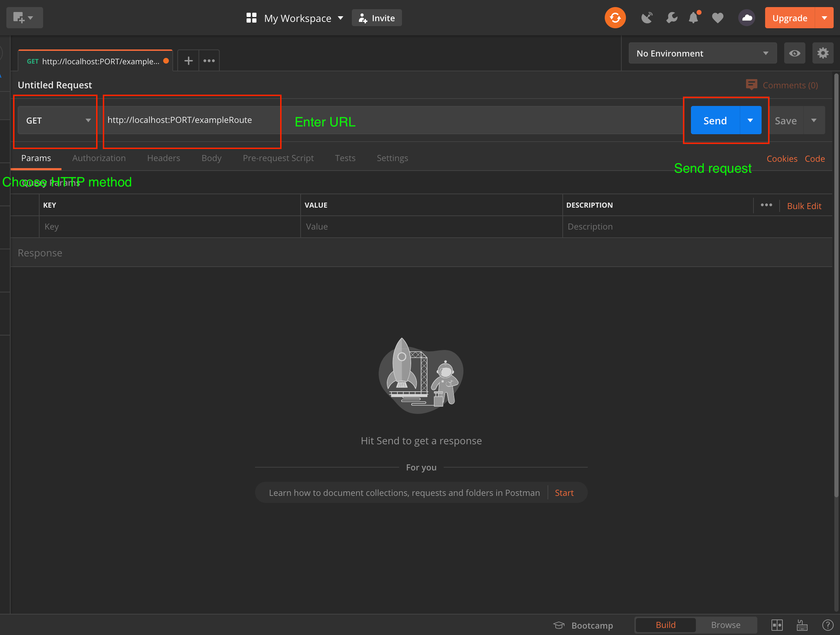Click the heart icon in header
Viewport: 840px width, 635px height.
(x=717, y=18)
